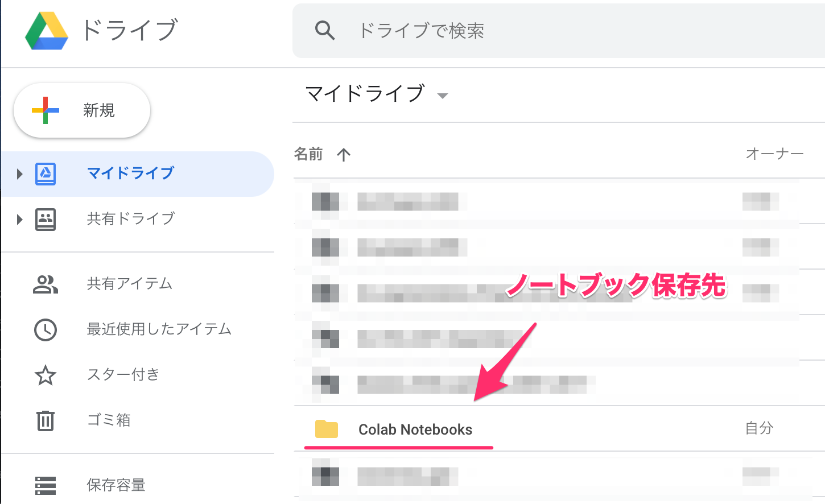The height and width of the screenshot is (504, 825).
Task: Open ゴミ箱 using the trash icon
Action: point(46,420)
